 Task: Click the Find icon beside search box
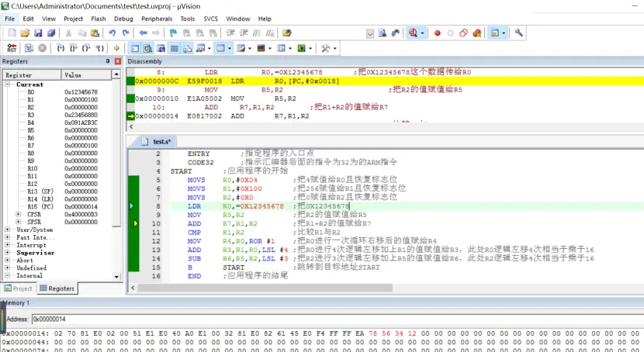(x=383, y=33)
